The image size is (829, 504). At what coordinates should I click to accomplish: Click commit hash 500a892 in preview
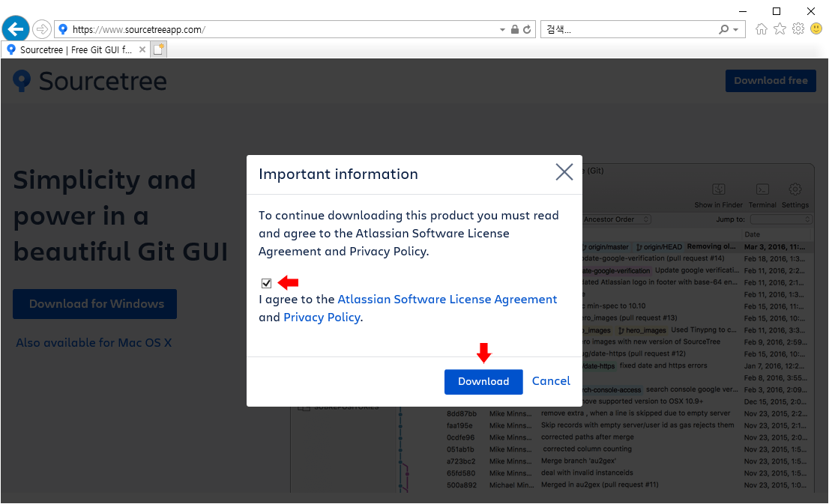coord(462,485)
